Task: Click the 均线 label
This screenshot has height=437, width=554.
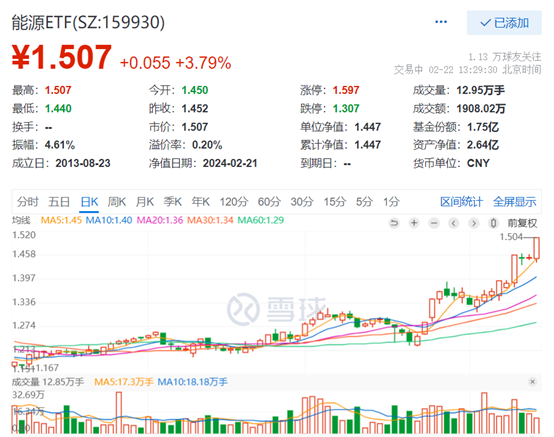Action: coord(21,220)
